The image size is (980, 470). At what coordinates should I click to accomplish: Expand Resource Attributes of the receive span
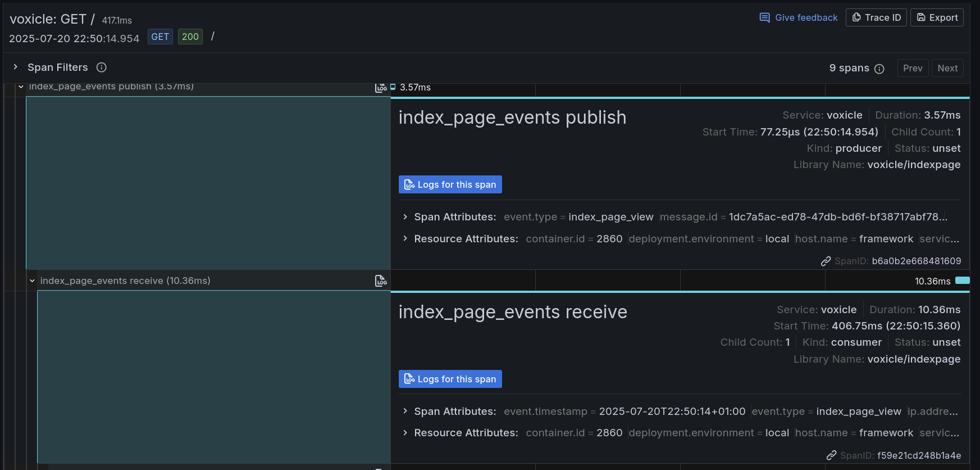tap(405, 433)
